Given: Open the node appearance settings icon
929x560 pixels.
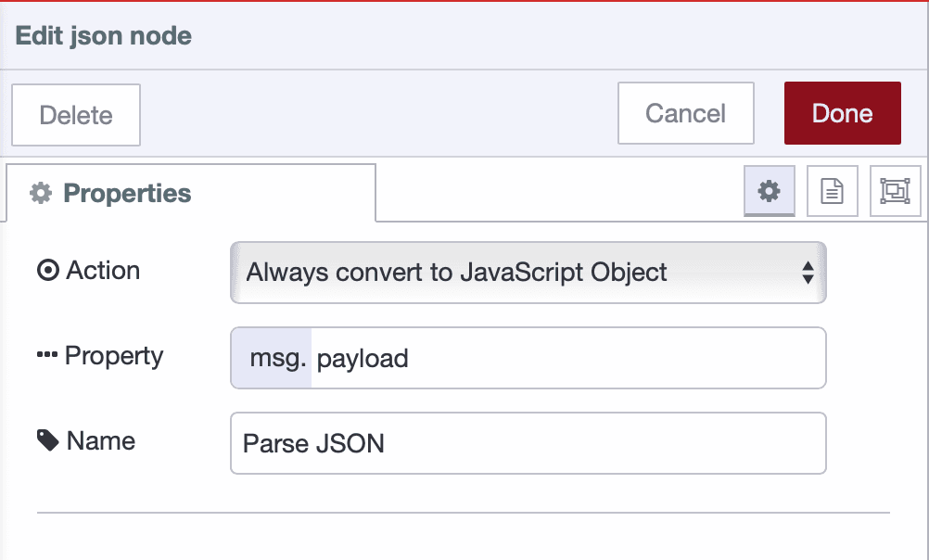Looking at the screenshot, I should click(895, 190).
